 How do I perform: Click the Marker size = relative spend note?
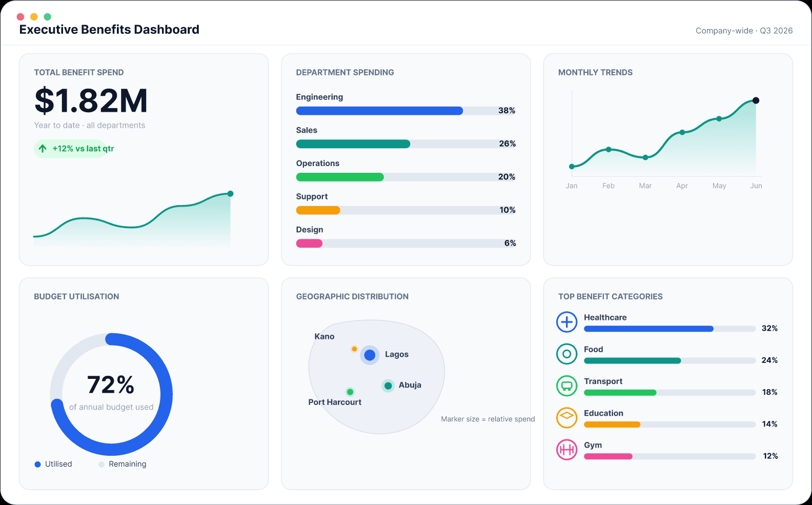pyautogui.click(x=488, y=419)
